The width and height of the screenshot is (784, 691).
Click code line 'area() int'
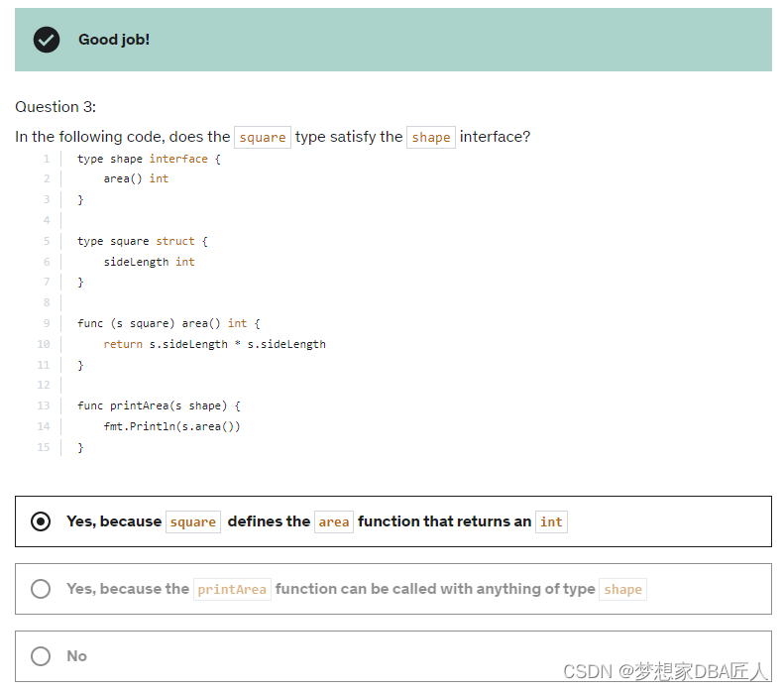136,178
